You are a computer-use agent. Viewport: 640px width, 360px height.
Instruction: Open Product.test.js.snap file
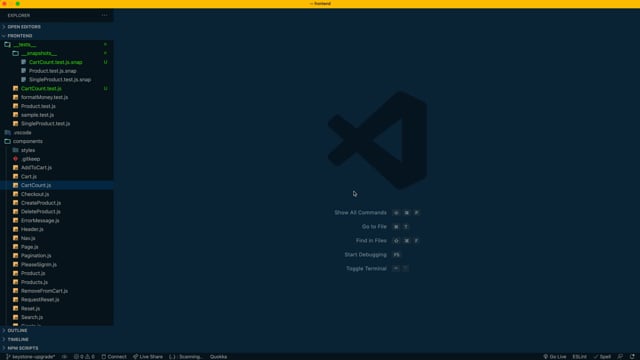[x=57, y=71]
